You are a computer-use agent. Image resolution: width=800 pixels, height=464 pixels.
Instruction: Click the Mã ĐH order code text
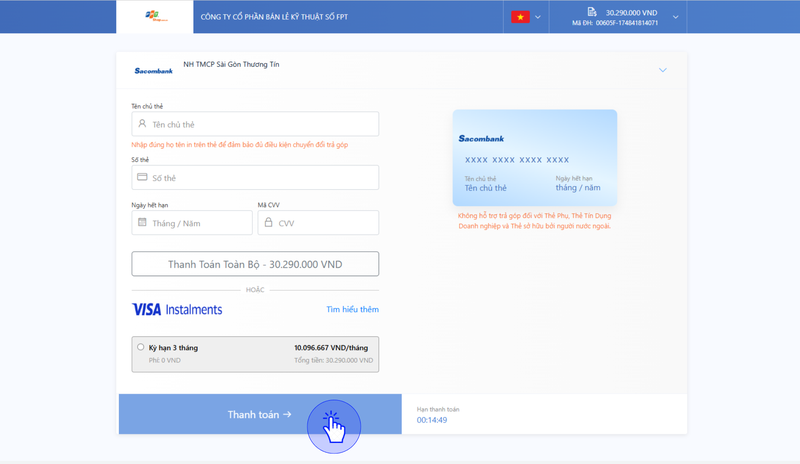point(615,23)
